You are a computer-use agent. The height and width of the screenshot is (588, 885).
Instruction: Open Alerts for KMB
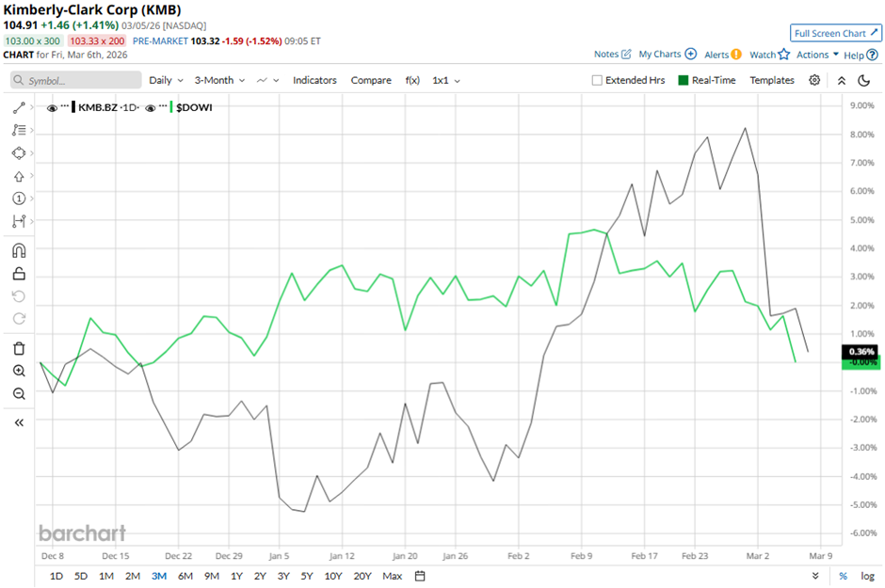coord(723,55)
